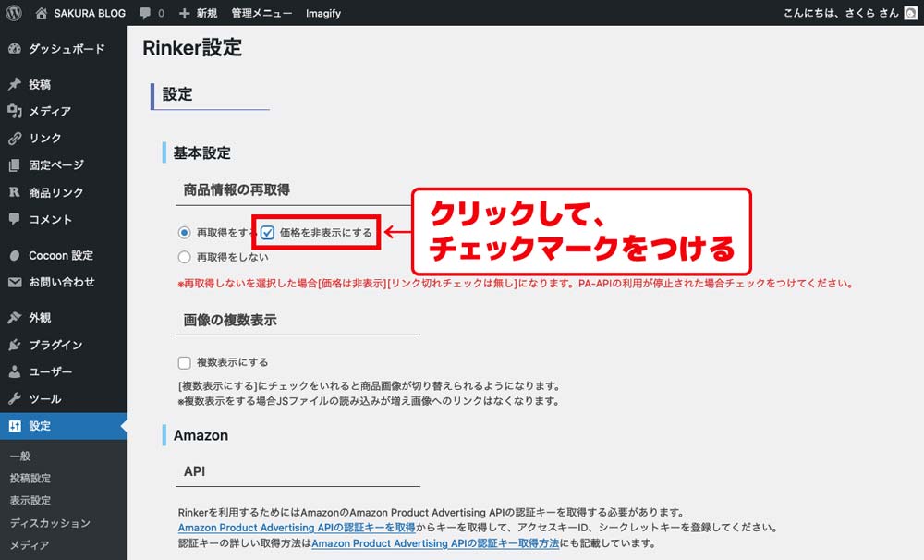Click the Cocoon 設定 circle icon
This screenshot has width=924, height=560.
[15, 256]
